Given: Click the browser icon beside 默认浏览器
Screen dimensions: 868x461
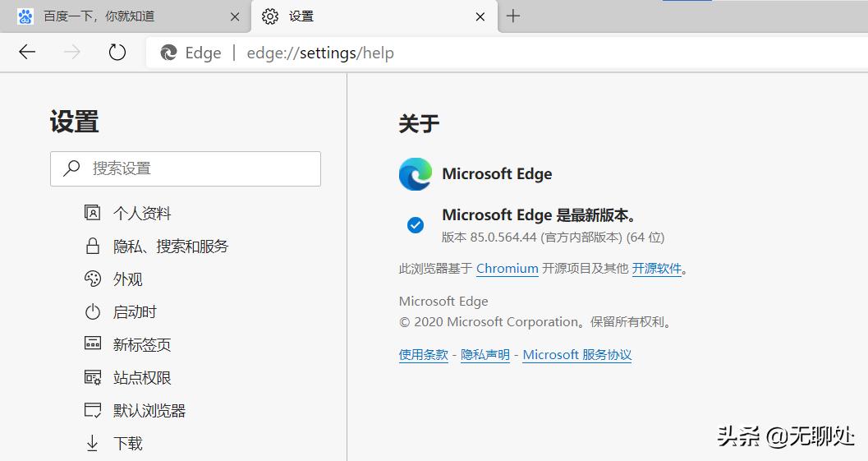Looking at the screenshot, I should [93, 410].
